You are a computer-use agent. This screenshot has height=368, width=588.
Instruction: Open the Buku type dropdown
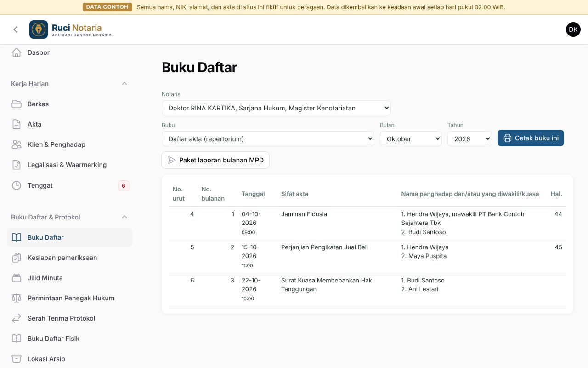pos(268,139)
